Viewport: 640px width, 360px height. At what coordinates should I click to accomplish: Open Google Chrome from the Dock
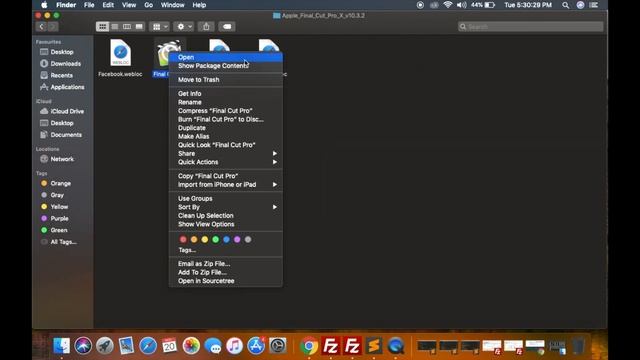pos(309,346)
